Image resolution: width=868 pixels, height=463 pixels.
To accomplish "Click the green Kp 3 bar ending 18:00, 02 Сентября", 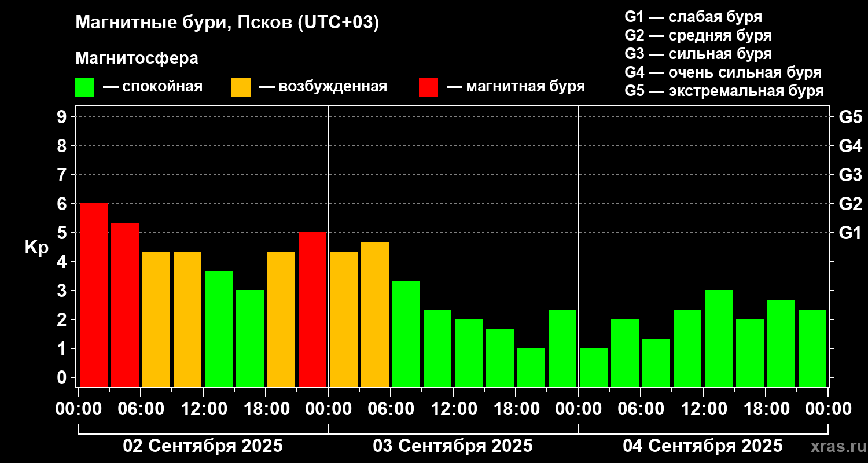I will 250,339.
